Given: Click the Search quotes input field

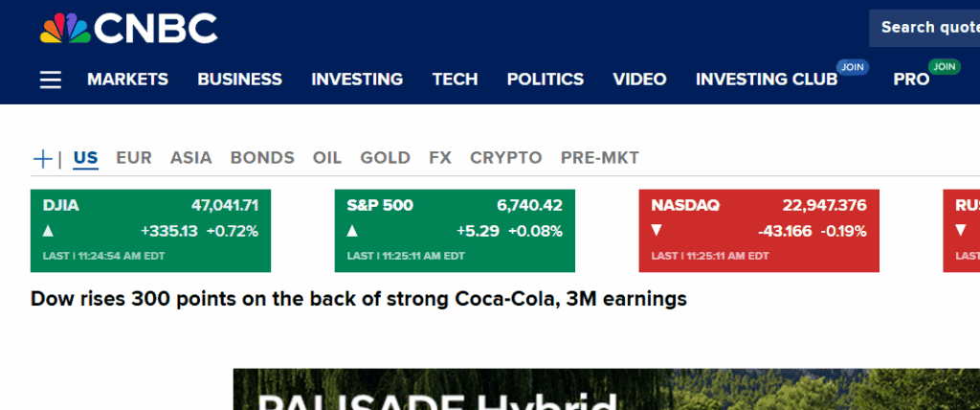Looking at the screenshot, I should 924,28.
